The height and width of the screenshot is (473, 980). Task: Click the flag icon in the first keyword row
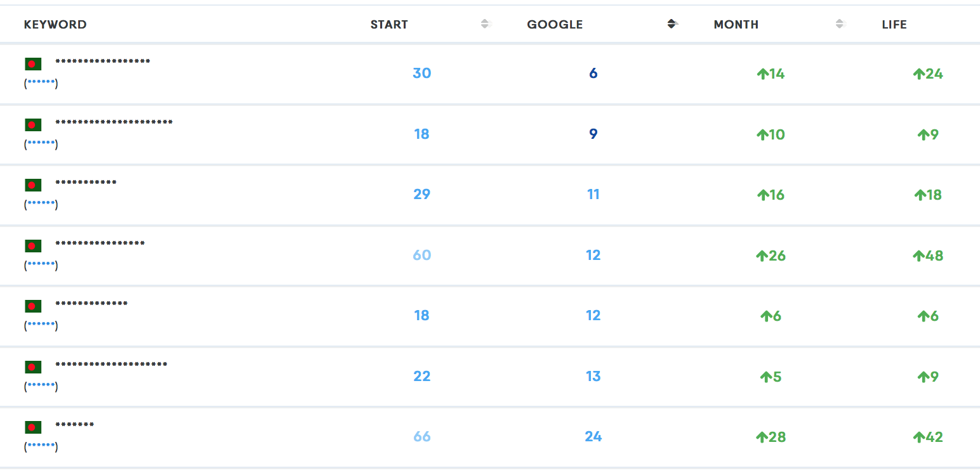point(33,64)
